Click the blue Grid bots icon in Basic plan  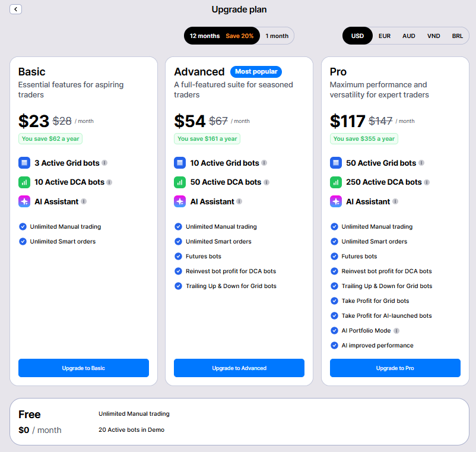pos(24,162)
